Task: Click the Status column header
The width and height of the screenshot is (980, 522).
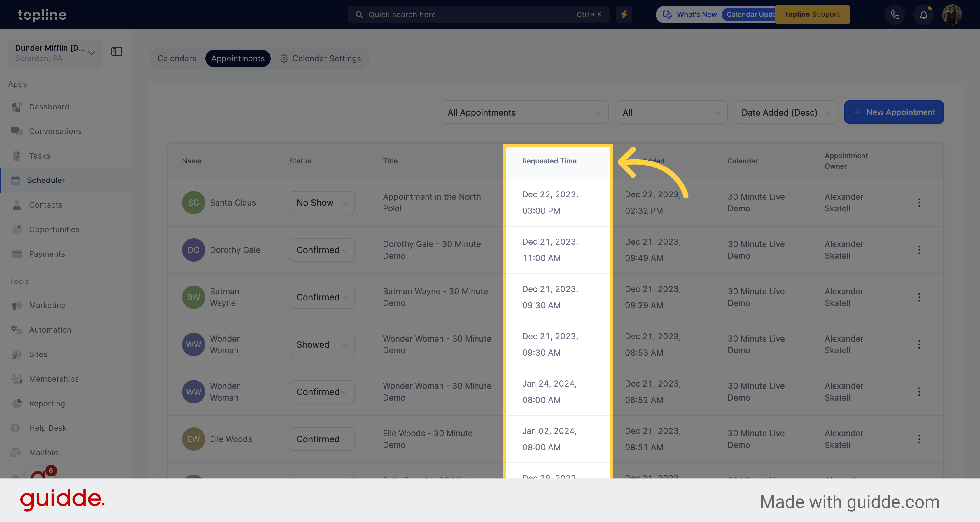Action: pos(300,161)
